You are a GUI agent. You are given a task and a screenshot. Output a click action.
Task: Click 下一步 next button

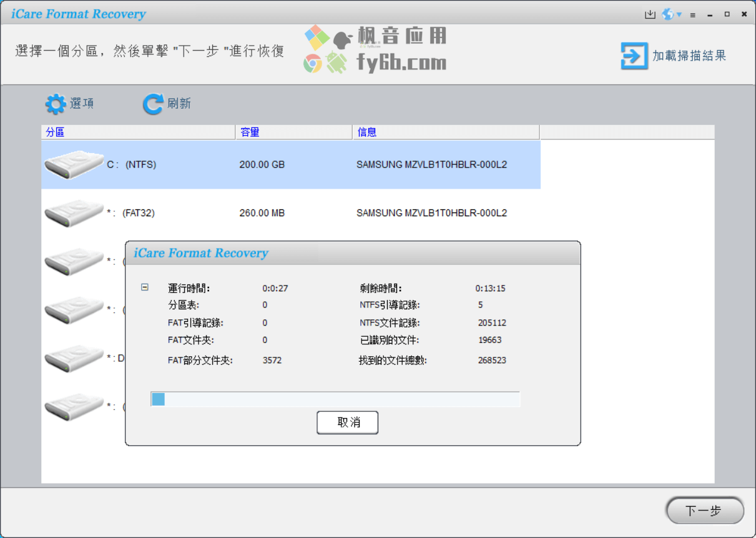click(705, 511)
